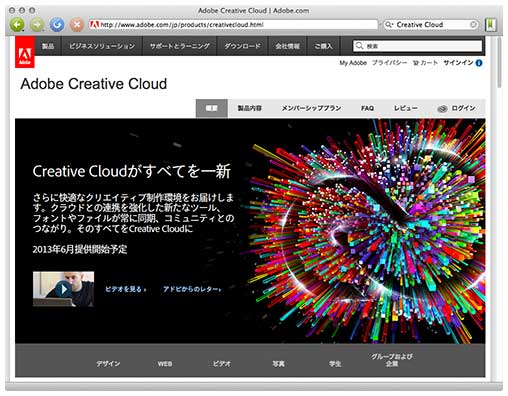Click the magnifier icon in site search
The image size is (508, 396).
359,46
